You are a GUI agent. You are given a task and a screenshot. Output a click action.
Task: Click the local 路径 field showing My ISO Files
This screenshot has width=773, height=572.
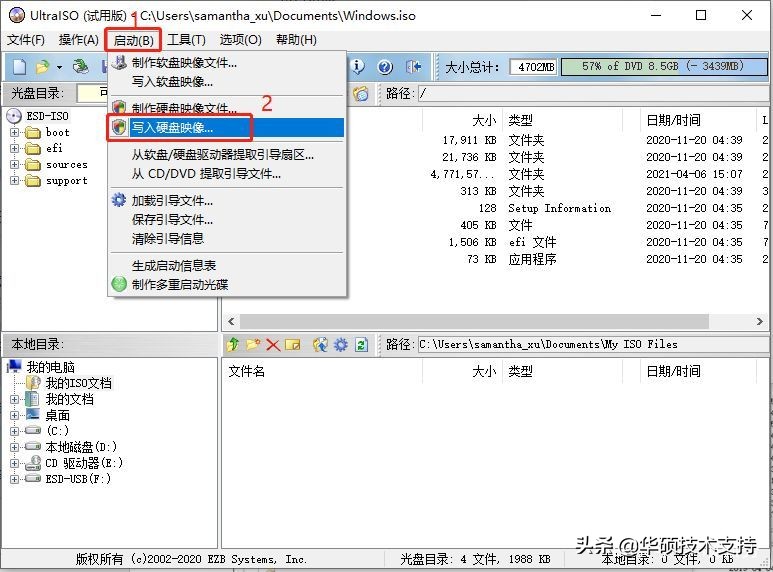click(592, 344)
